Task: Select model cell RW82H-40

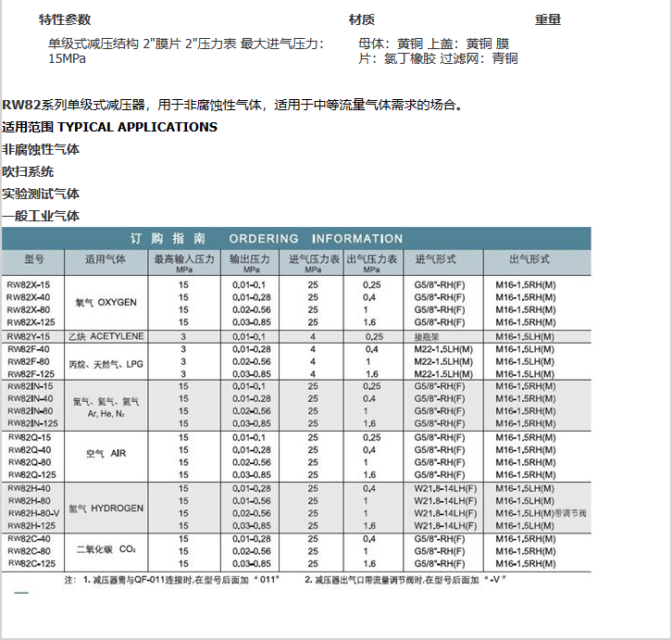Action: pyautogui.click(x=29, y=488)
